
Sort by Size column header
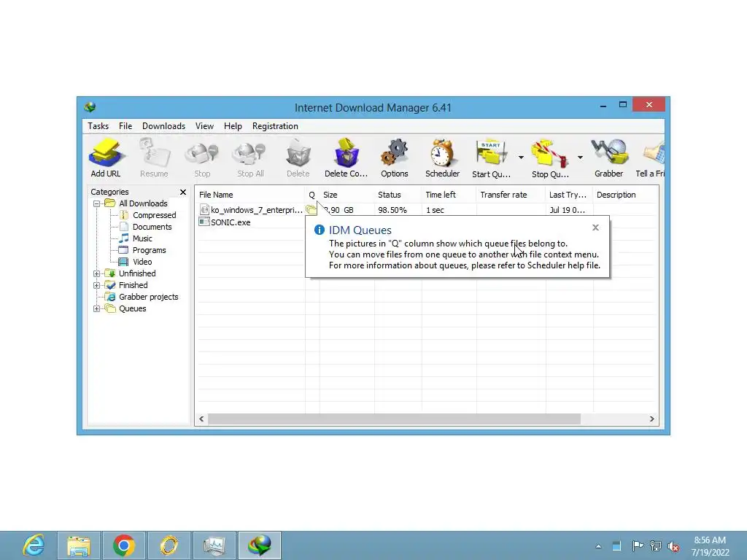pyautogui.click(x=347, y=195)
